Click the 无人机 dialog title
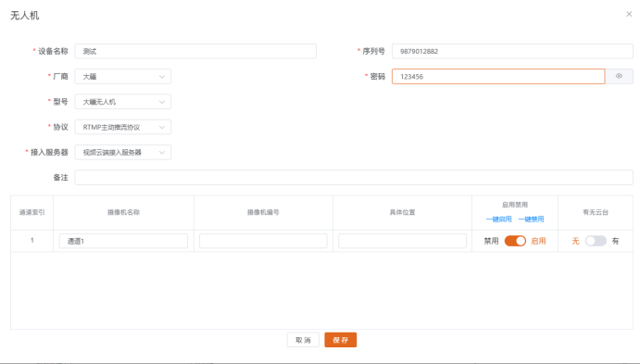 [x=24, y=16]
